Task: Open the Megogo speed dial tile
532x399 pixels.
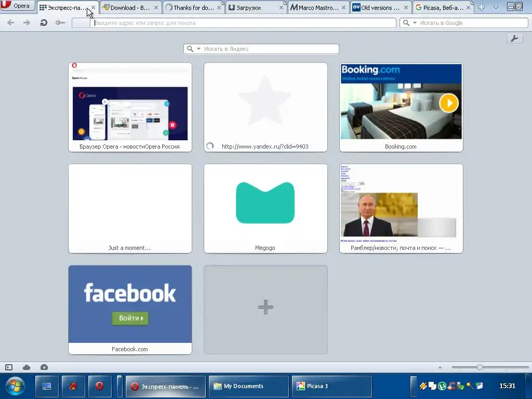Action: pyautogui.click(x=265, y=209)
